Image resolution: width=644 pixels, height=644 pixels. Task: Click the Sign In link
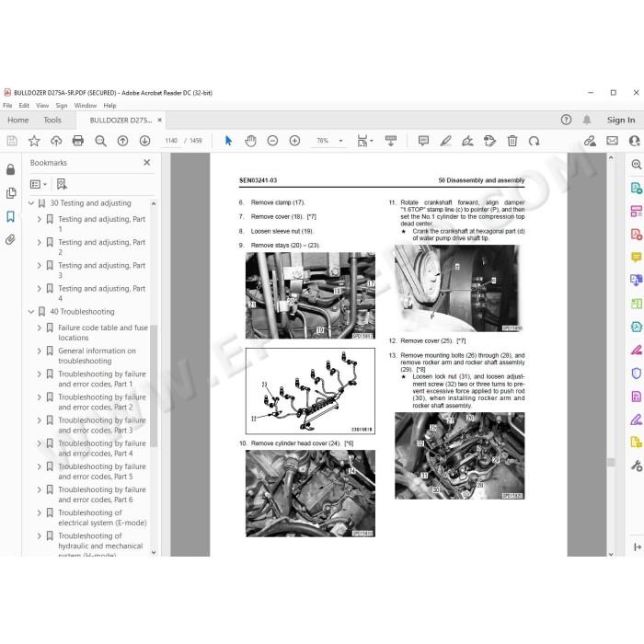(621, 120)
